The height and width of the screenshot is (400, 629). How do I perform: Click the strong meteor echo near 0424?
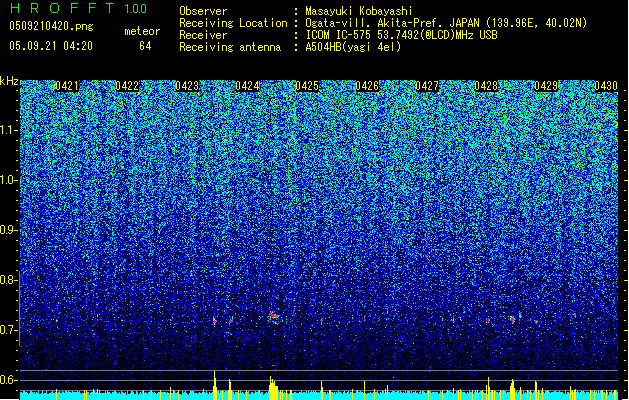[x=274, y=317]
